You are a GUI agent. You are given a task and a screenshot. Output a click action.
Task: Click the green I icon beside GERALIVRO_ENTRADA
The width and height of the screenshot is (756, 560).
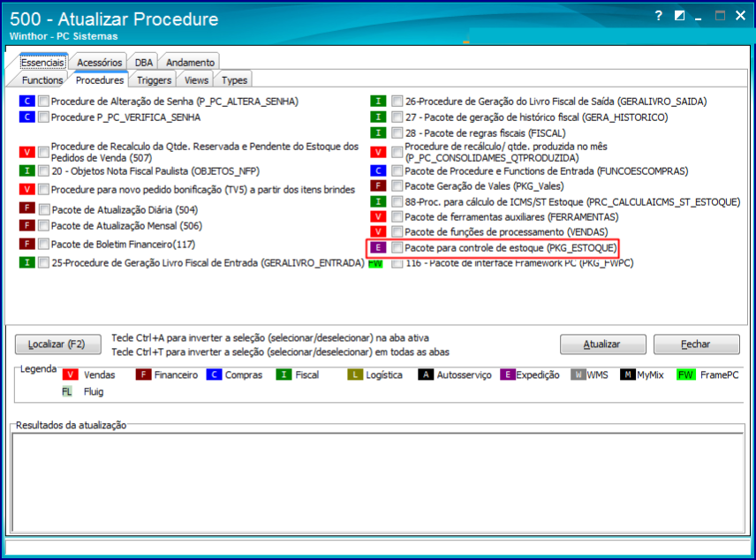27,262
